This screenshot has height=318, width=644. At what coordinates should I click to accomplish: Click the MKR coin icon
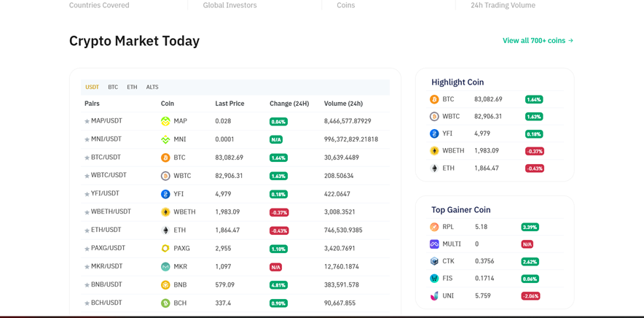(165, 267)
